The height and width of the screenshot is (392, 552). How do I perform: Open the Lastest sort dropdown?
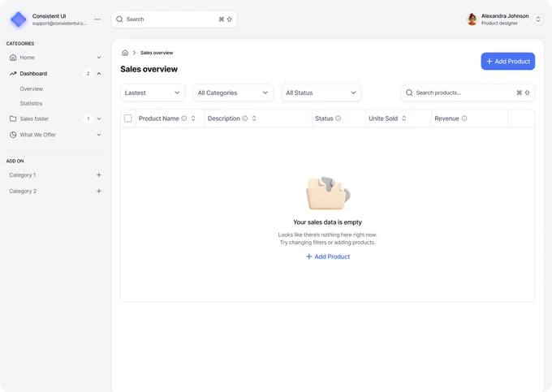(153, 93)
